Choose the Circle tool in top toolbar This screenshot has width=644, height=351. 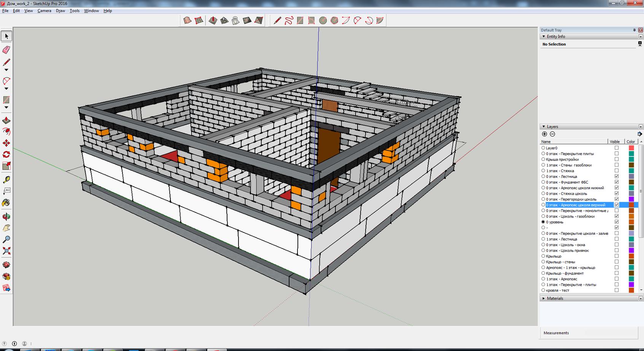pos(323,21)
